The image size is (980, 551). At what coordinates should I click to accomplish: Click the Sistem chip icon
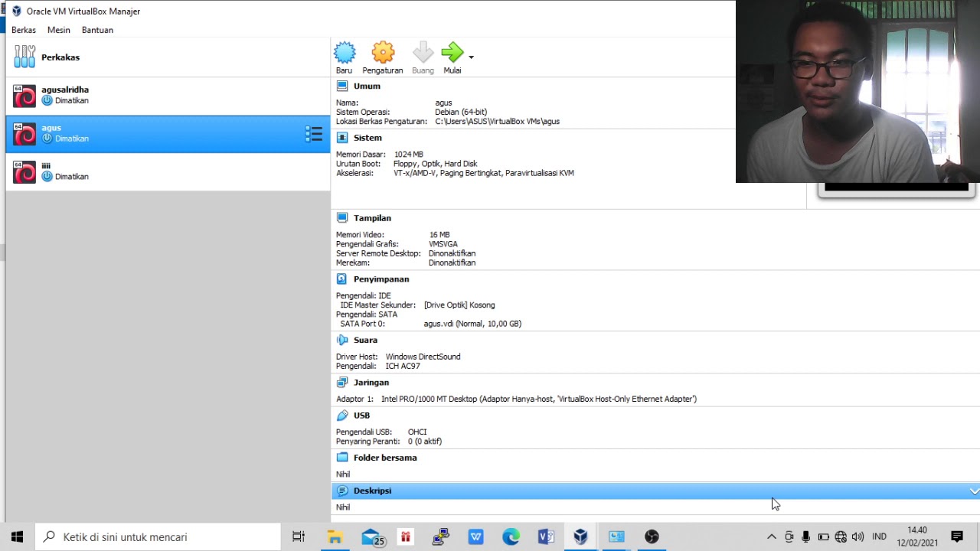341,138
